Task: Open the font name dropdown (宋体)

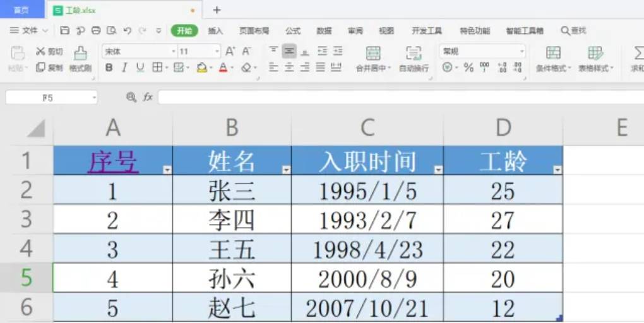Action: 174,52
